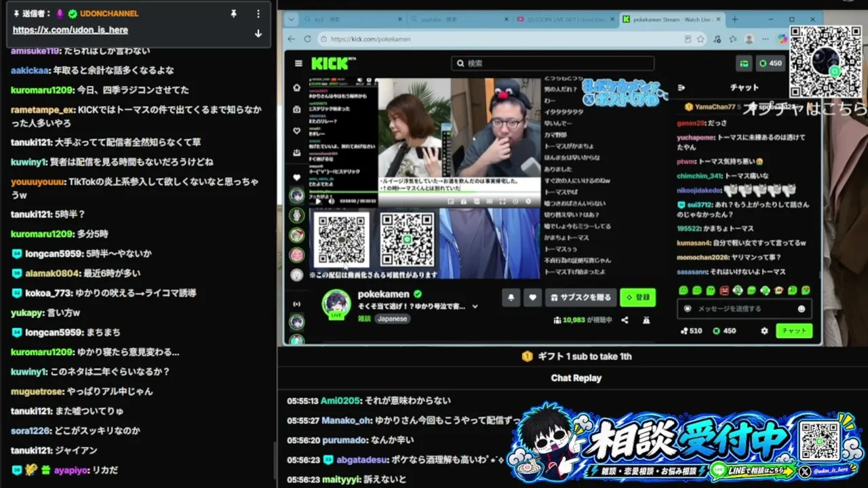Image resolution: width=868 pixels, height=488 pixels.
Task: Open the pokekamen channel avatar
Action: click(x=336, y=303)
